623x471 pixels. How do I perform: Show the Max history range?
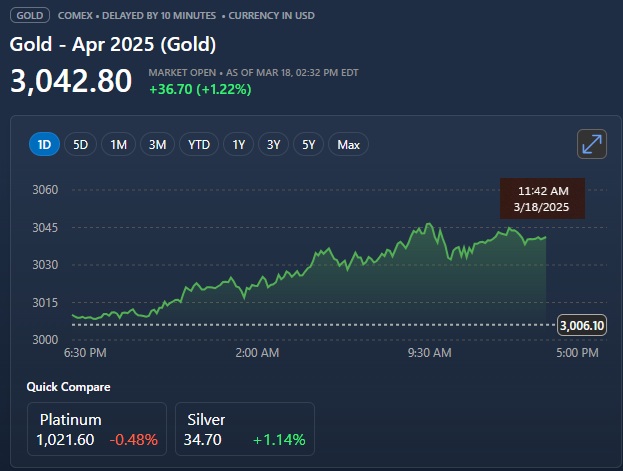[x=348, y=145]
